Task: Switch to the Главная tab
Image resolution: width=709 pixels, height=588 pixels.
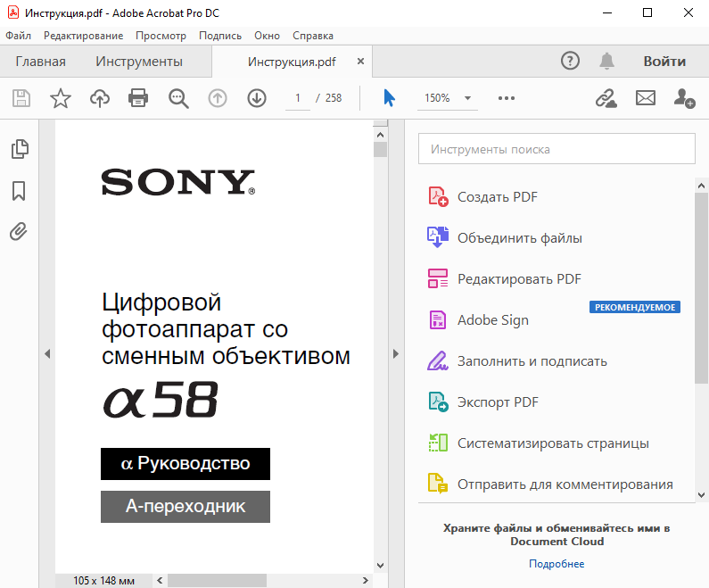Action: 41,61
